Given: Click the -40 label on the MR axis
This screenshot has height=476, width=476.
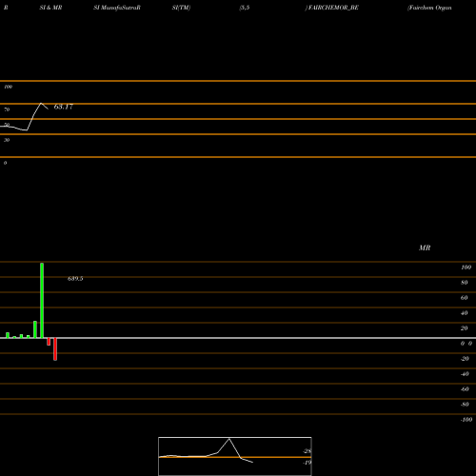Looking at the screenshot, I should (x=465, y=374).
